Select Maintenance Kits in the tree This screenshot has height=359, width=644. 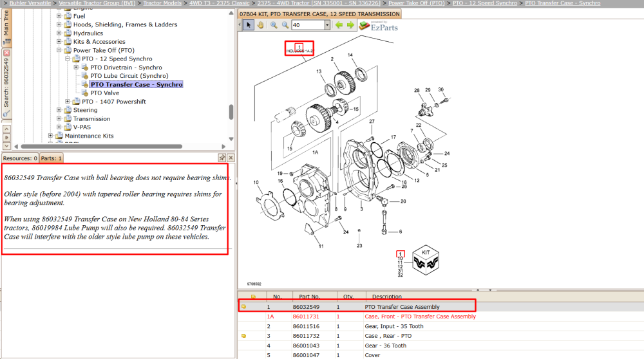[89, 136]
